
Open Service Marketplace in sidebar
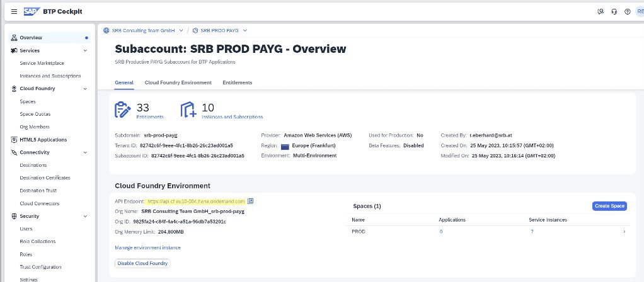[42, 63]
